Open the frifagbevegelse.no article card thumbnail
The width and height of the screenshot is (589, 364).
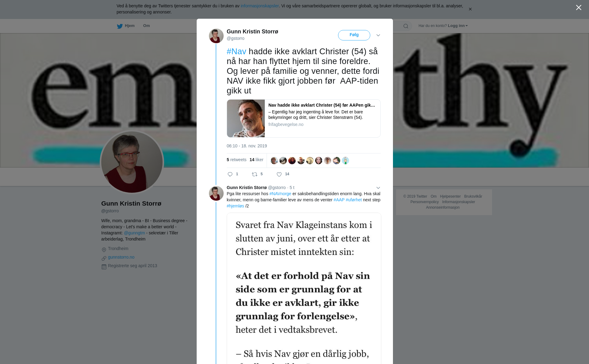[x=246, y=118]
